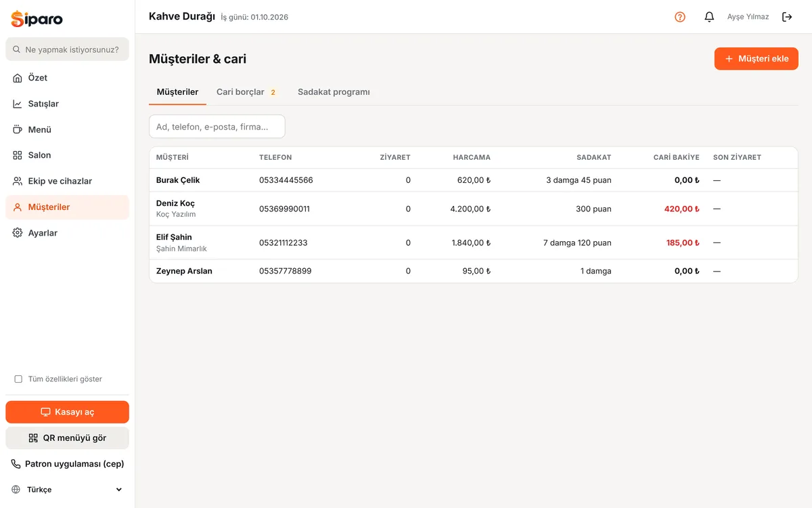The image size is (812, 508).
Task: Click the Siparo logo
Action: (37, 18)
